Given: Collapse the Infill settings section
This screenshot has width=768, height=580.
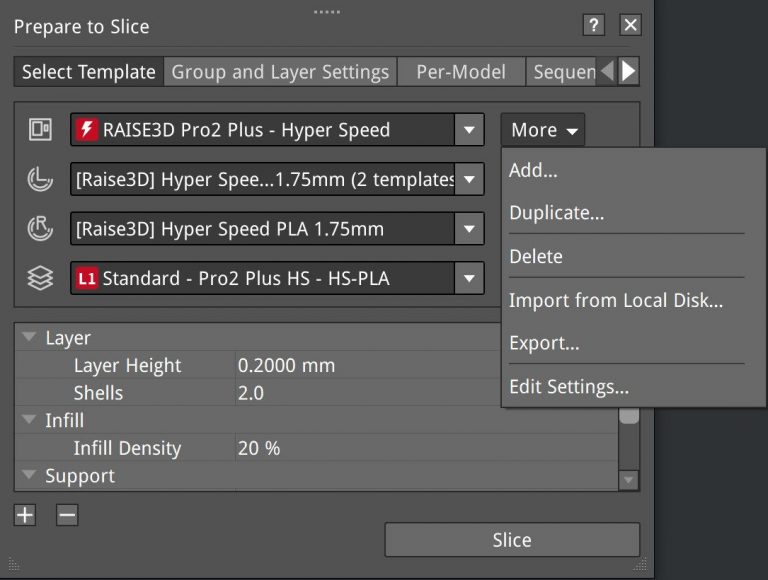Looking at the screenshot, I should point(29,419).
